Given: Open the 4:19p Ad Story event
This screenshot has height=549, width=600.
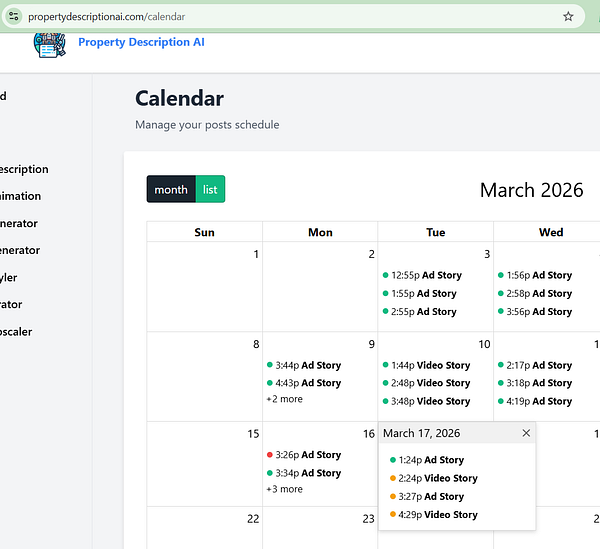Looking at the screenshot, I should 535,401.
